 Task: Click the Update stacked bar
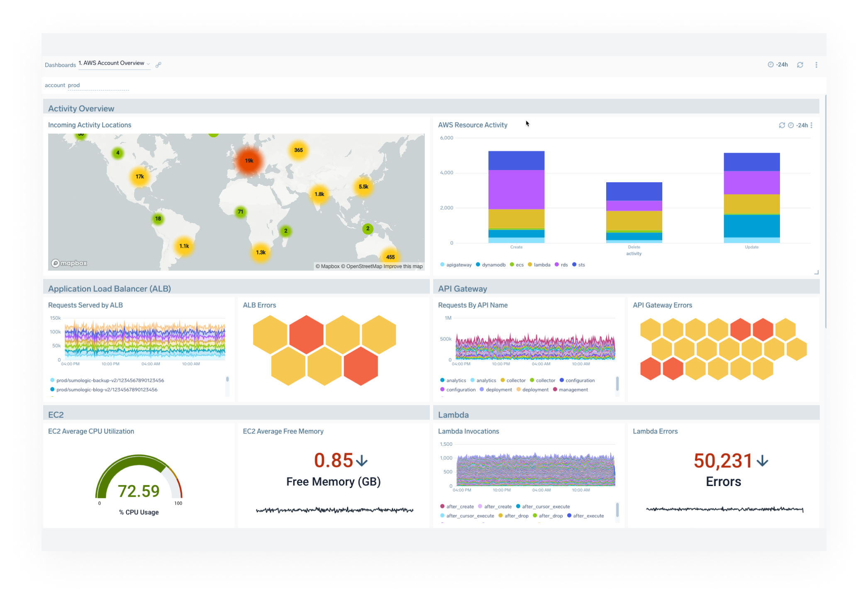(752, 198)
